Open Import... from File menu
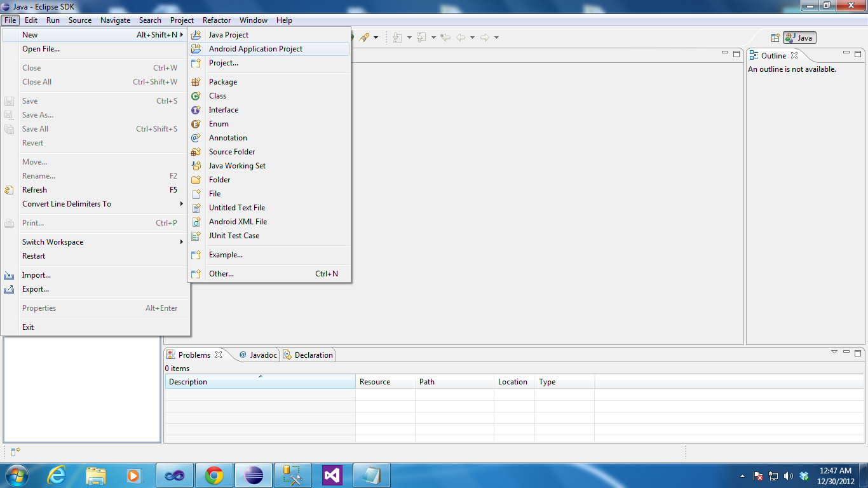 95,275
